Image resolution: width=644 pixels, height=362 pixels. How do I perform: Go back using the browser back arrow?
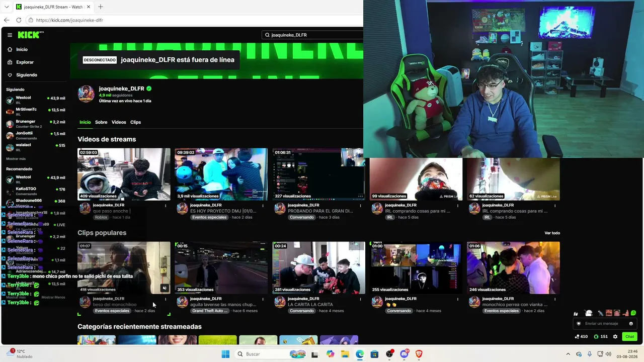pyautogui.click(x=7, y=20)
